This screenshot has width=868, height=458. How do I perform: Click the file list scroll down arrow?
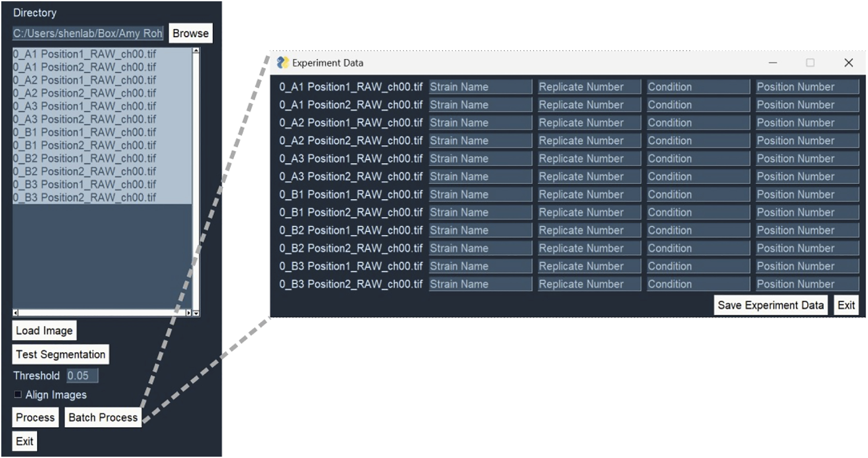click(x=196, y=313)
